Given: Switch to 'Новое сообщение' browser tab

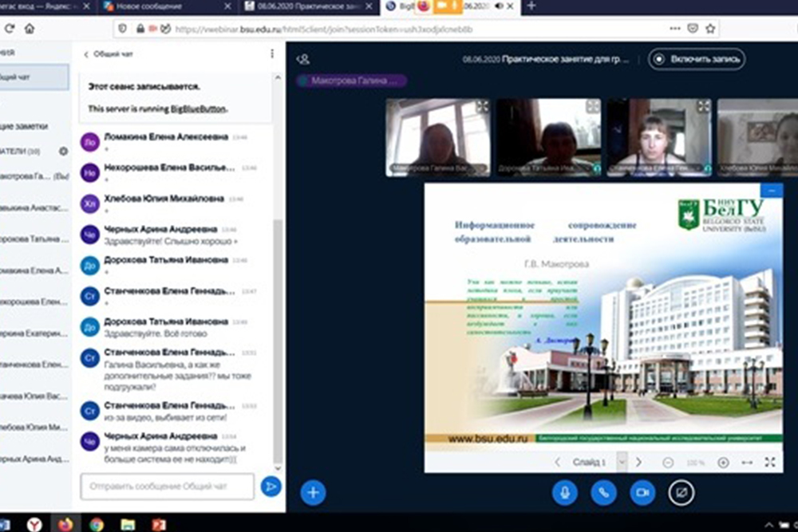Looking at the screenshot, I should [148, 6].
